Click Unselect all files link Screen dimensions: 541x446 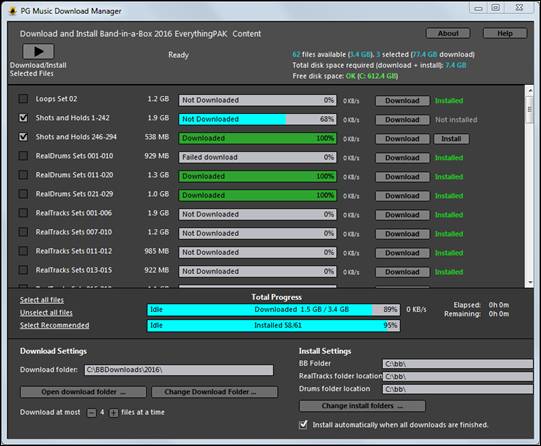pos(46,313)
